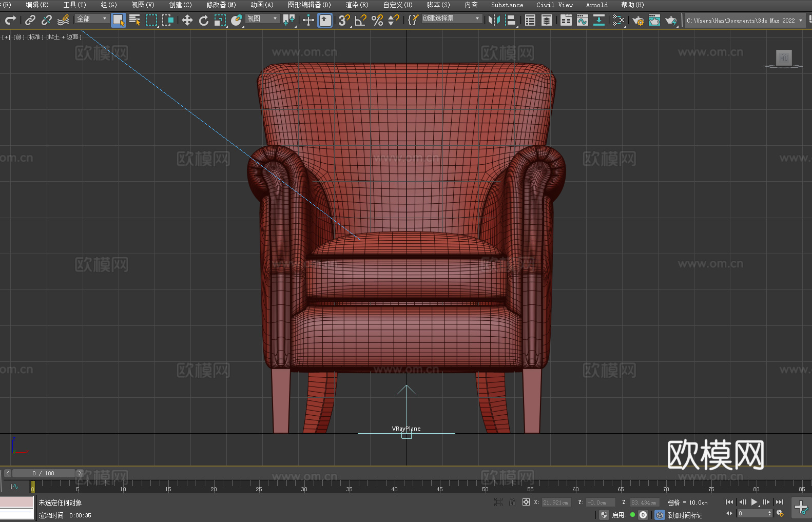Toggle Spinner Snap
This screenshot has width=812, height=522.
click(x=394, y=20)
